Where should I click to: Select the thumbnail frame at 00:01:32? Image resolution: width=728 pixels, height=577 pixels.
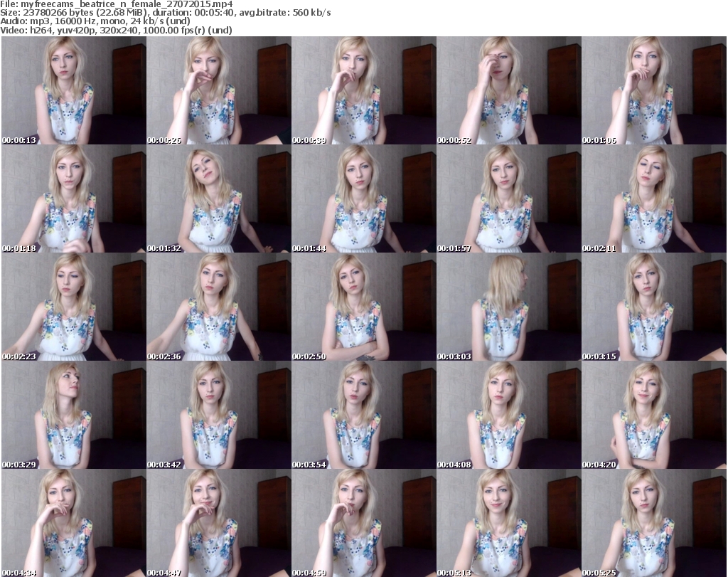(x=219, y=198)
